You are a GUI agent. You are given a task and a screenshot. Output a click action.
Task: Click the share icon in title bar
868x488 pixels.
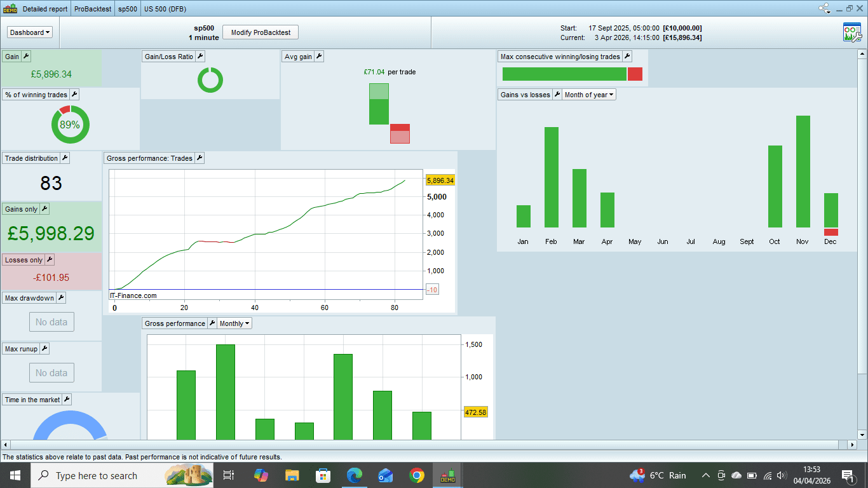point(825,8)
